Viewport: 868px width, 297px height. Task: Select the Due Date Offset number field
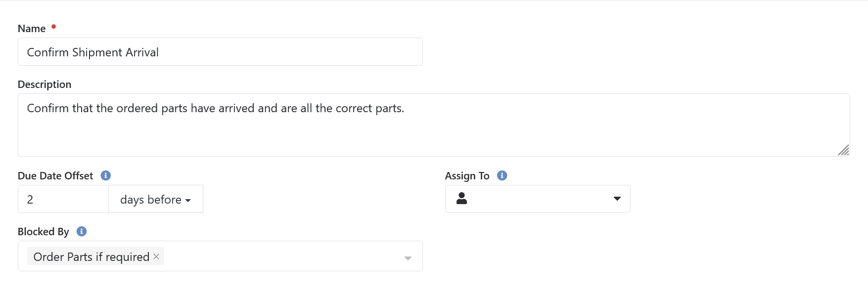point(63,199)
